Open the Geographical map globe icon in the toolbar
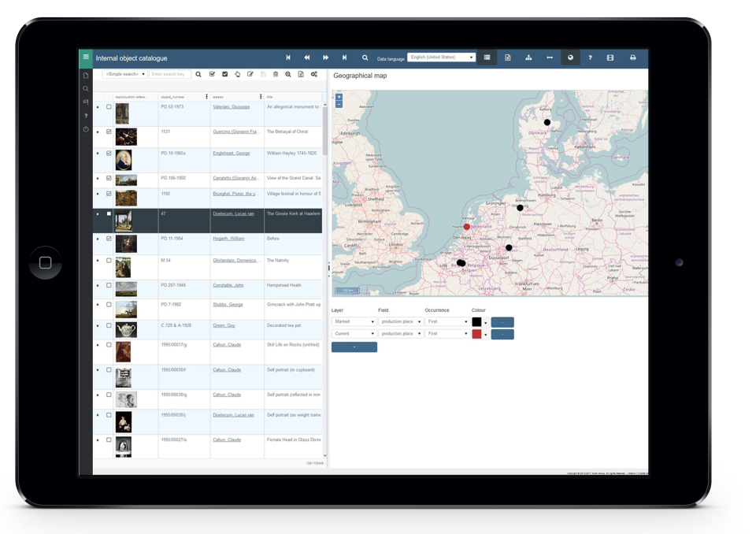This screenshot has height=534, width=756. [x=570, y=57]
